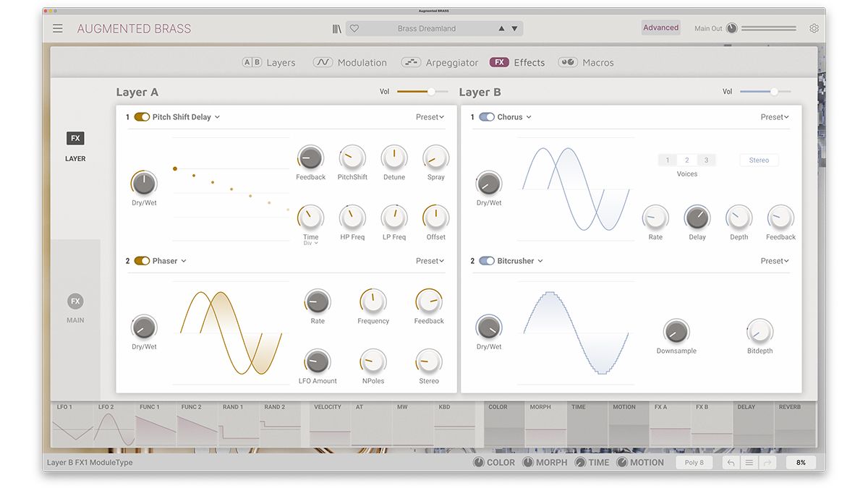
Task: Click the undo arrow in bottom bar
Action: (x=731, y=463)
